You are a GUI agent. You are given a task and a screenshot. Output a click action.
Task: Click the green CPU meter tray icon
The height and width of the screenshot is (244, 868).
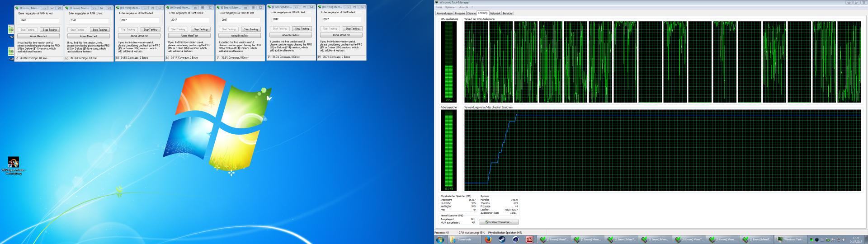811,239
